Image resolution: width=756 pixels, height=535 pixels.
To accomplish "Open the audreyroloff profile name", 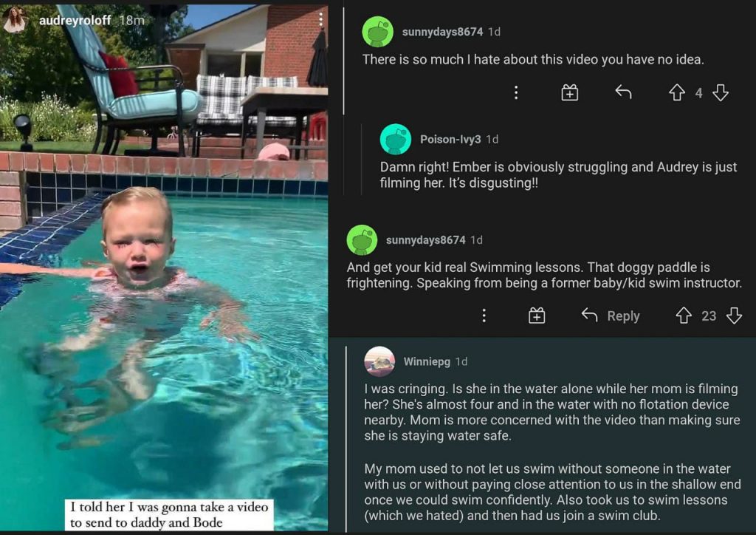I will (75, 20).
